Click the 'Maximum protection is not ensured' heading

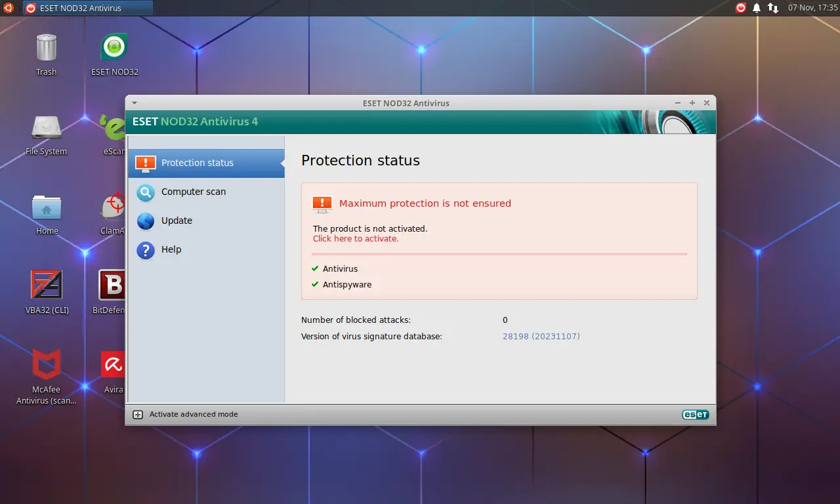425,203
